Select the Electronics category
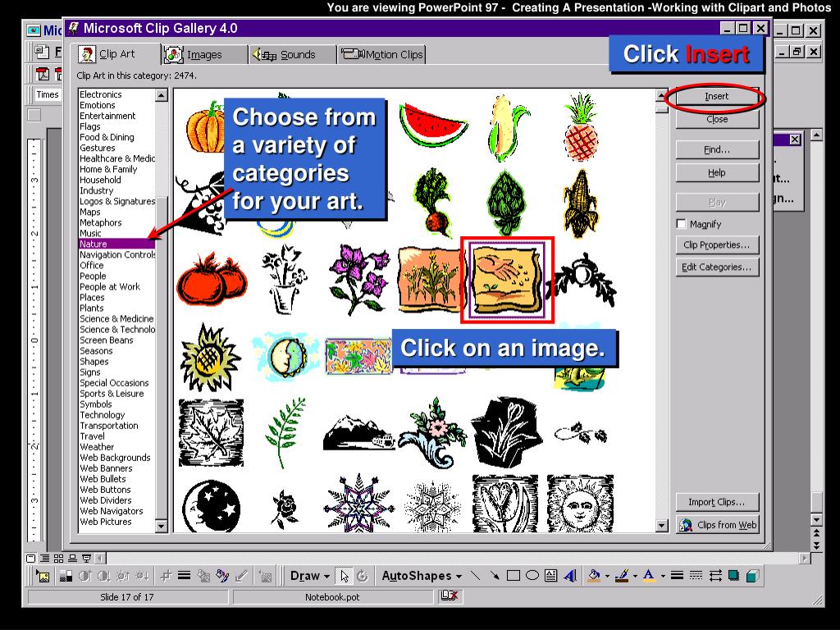The width and height of the screenshot is (840, 630). [x=116, y=94]
